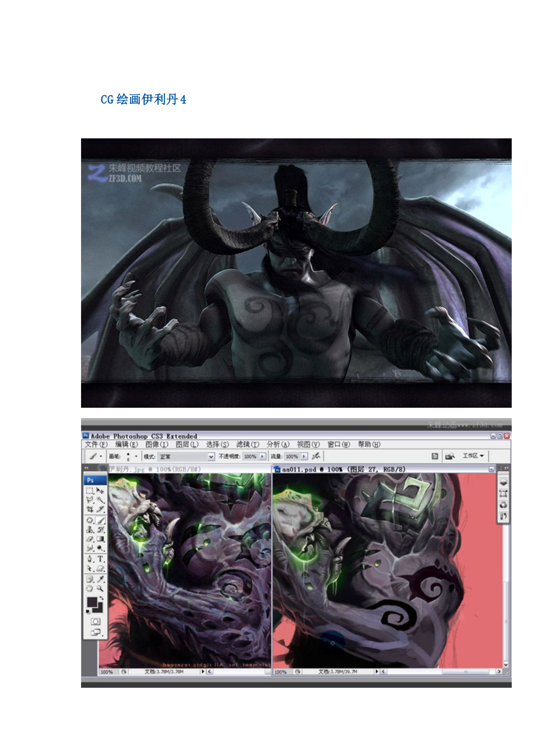Viewport: 535px width, 756px height.
Task: Open the 图层(L) menu
Action: click(x=187, y=444)
